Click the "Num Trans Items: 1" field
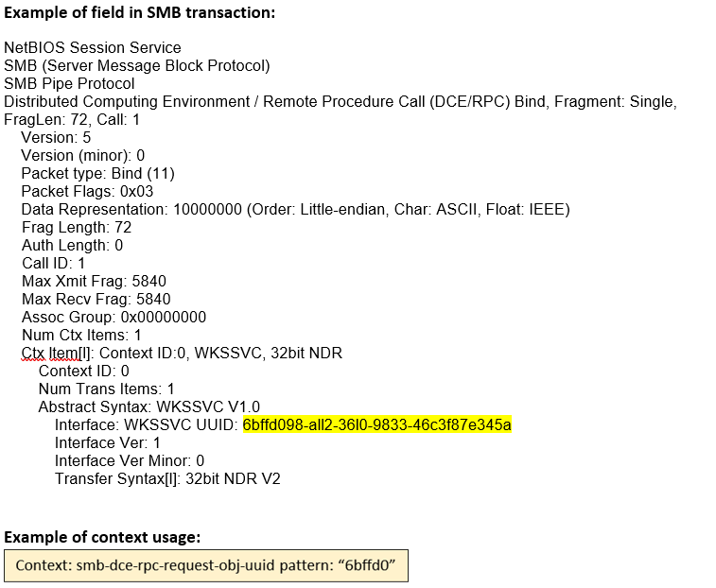This screenshot has width=716, height=588. 106,389
